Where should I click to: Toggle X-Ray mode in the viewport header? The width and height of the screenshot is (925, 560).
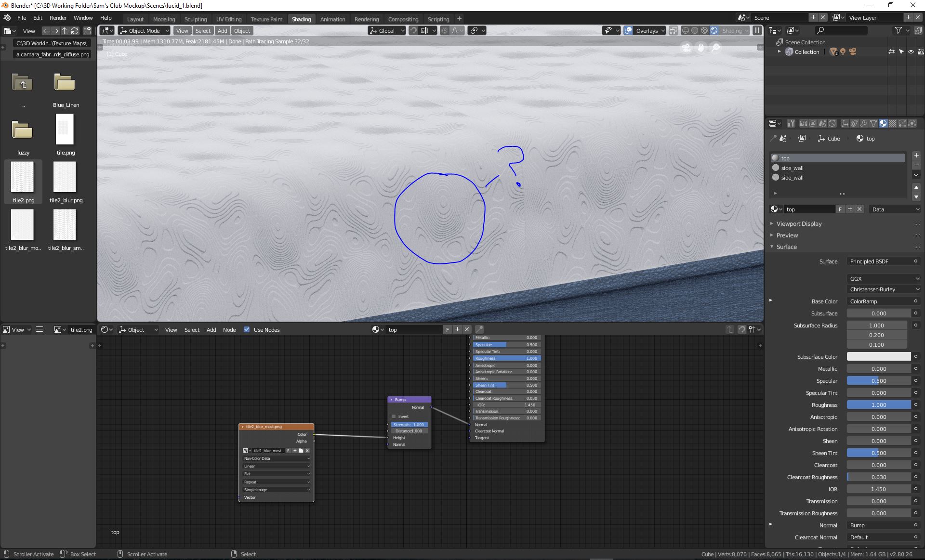(673, 30)
